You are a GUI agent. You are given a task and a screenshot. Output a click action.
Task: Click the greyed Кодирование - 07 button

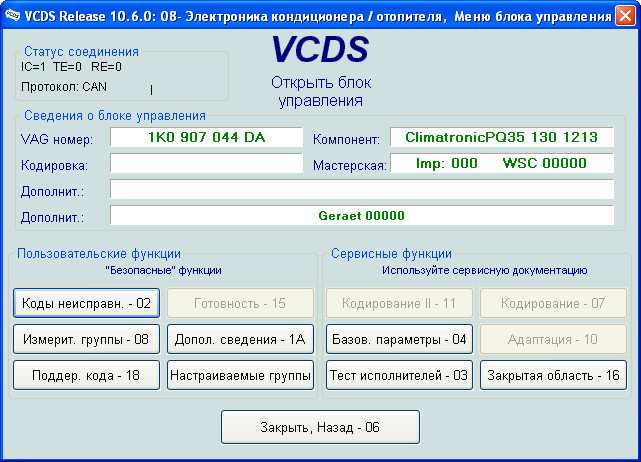tap(553, 303)
